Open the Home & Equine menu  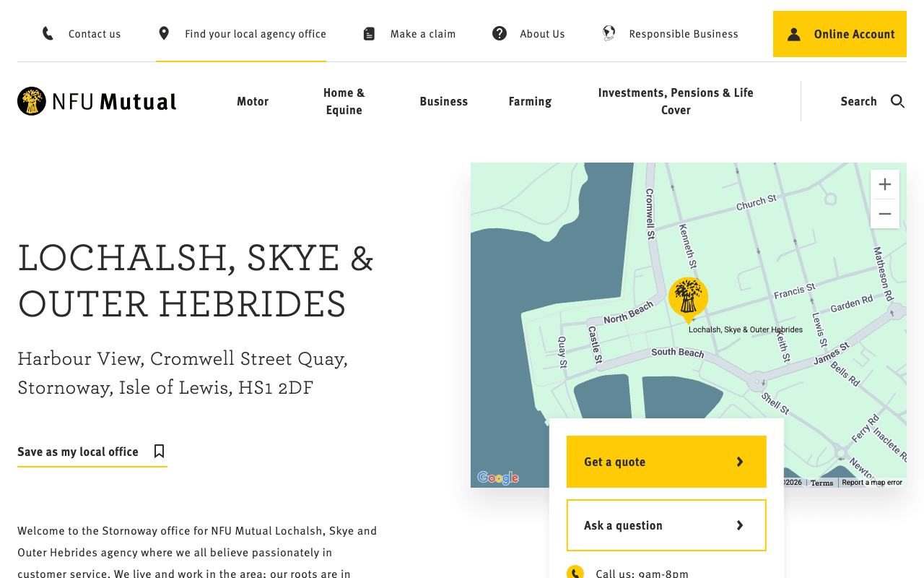(344, 101)
